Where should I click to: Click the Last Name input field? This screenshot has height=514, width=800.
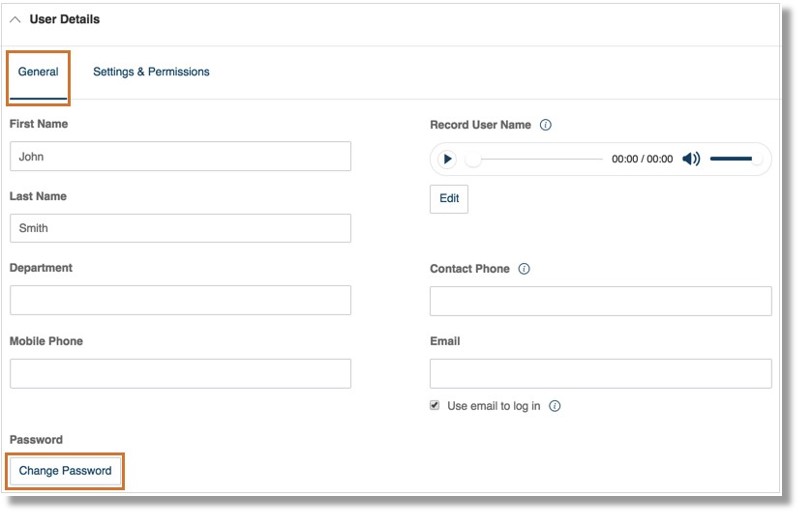click(x=180, y=228)
